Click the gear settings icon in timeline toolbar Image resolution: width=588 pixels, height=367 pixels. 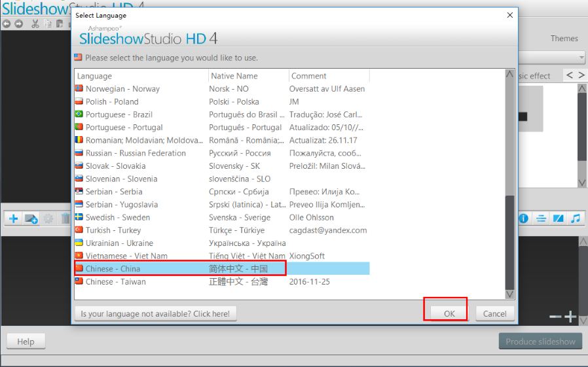coord(48,218)
